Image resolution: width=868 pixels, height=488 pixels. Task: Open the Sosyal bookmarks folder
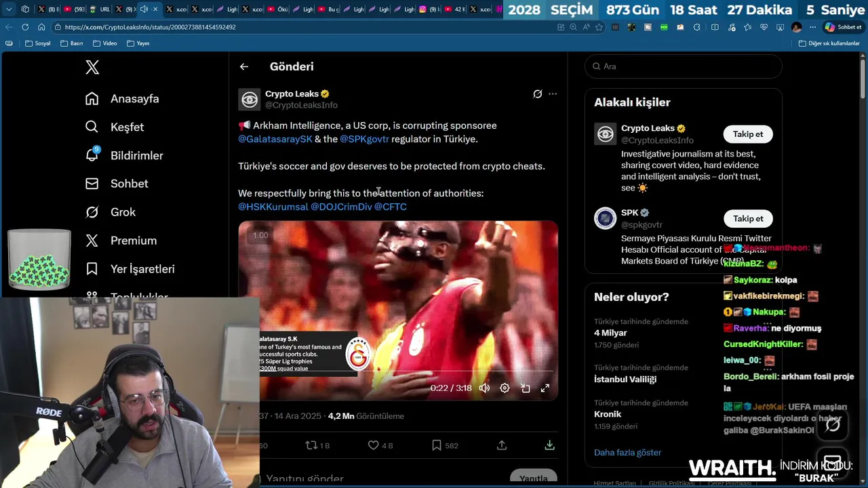coord(37,43)
